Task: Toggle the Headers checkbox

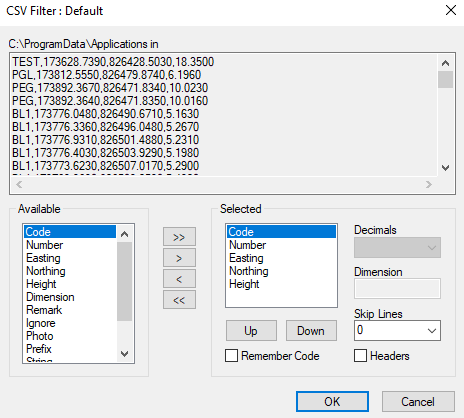Action: click(360, 355)
